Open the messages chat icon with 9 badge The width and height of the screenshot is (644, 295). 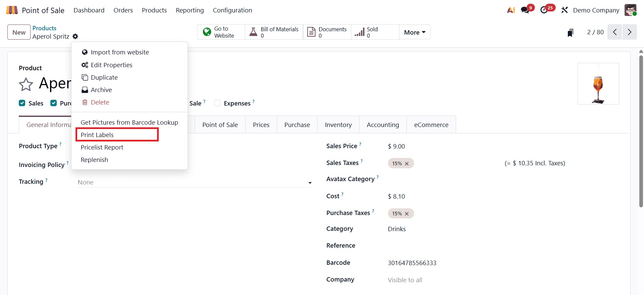(526, 10)
